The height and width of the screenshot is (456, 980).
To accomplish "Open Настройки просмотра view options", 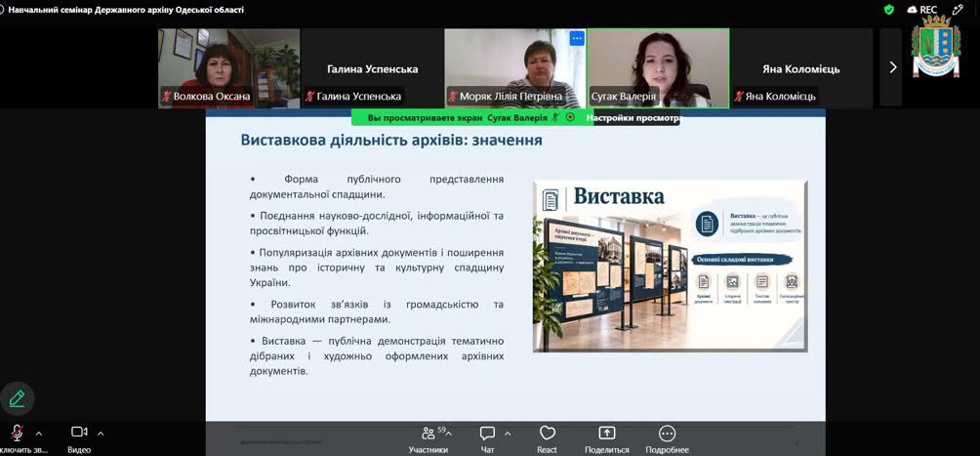I will tap(633, 117).
